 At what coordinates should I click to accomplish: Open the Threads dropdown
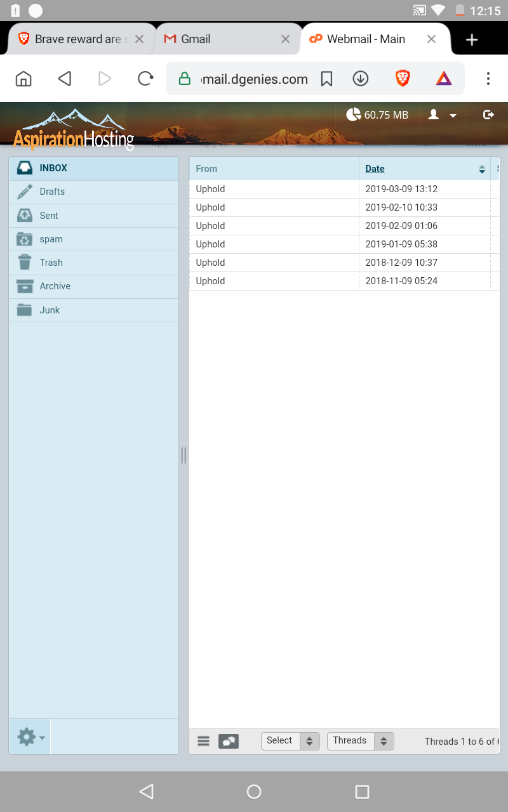tap(361, 741)
